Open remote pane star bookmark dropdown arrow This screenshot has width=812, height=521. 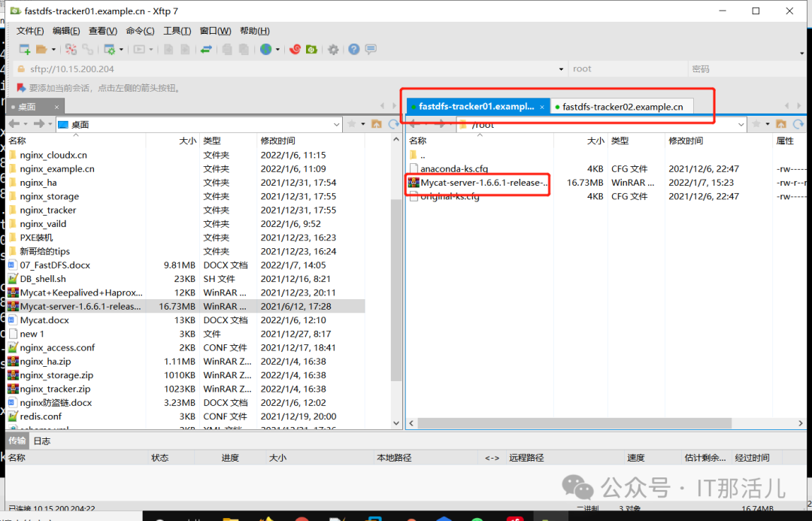(768, 124)
